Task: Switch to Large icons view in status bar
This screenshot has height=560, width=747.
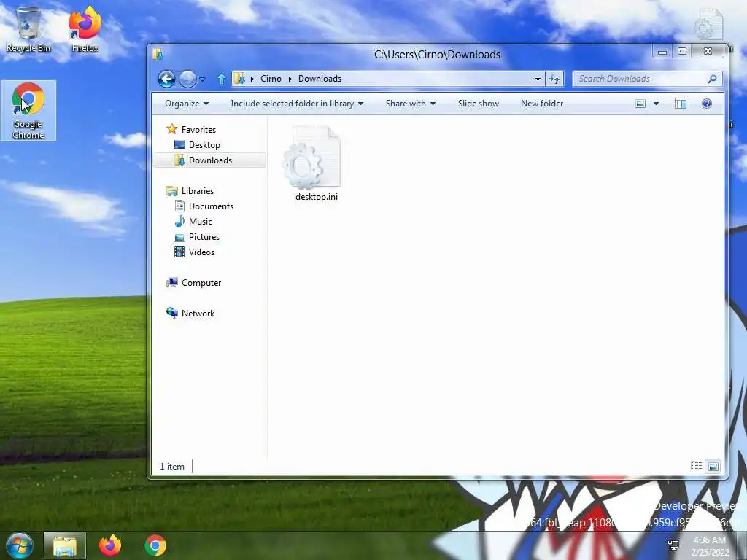Action: click(x=713, y=466)
